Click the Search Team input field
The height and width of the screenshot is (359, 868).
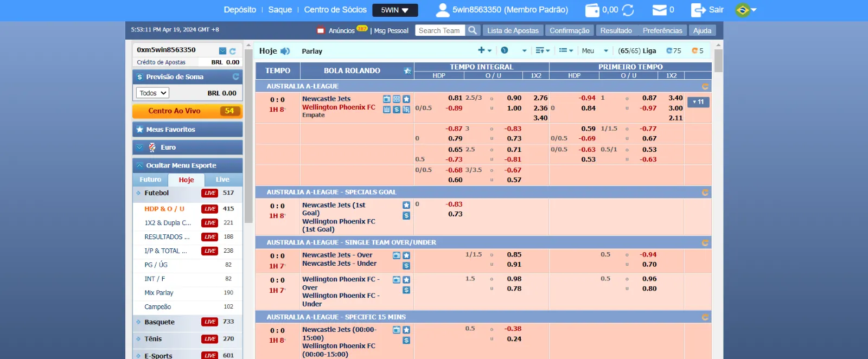(439, 30)
